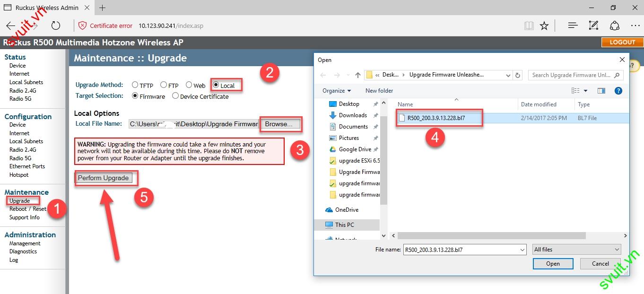Open Maintenance Upgrade page
The width and height of the screenshot is (644, 294).
click(x=19, y=201)
